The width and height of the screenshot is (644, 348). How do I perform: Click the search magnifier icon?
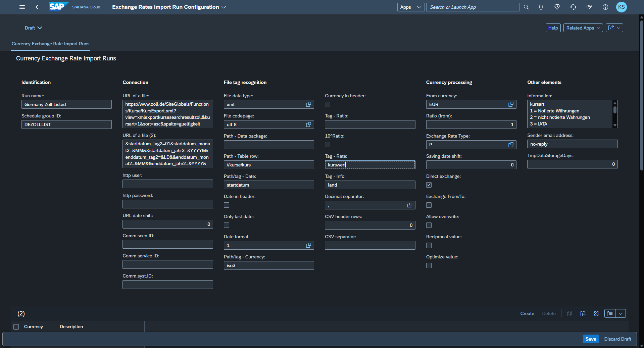pos(526,7)
